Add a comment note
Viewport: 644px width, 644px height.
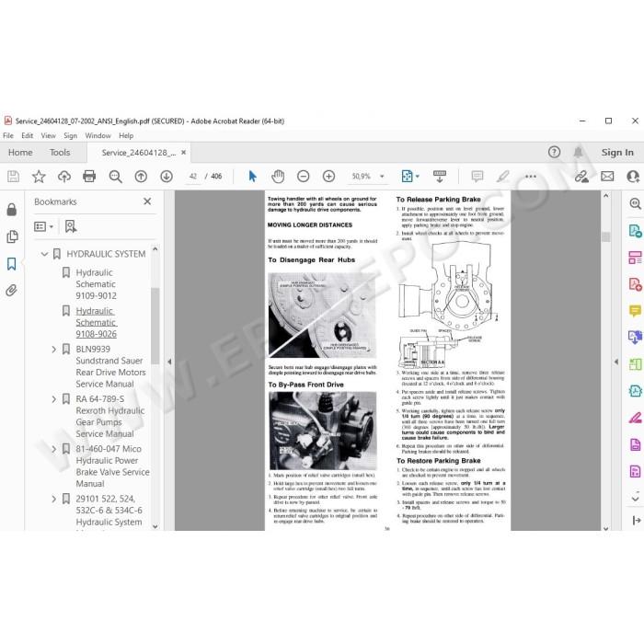point(477,177)
